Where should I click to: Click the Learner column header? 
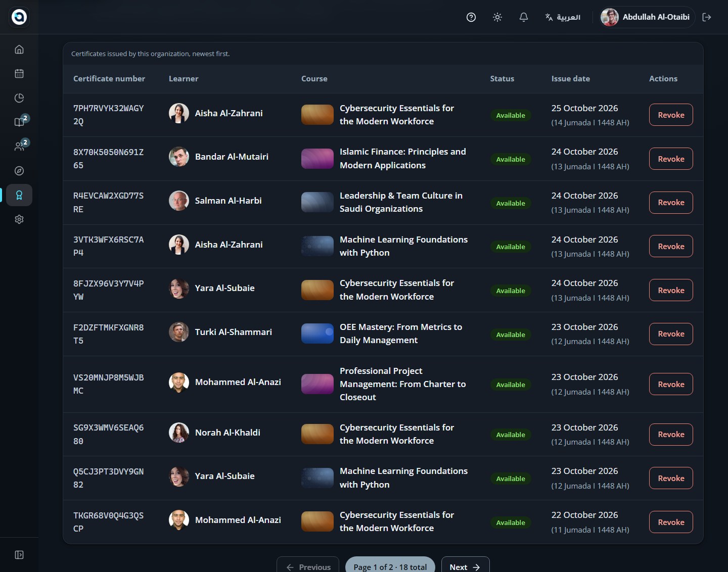(184, 79)
